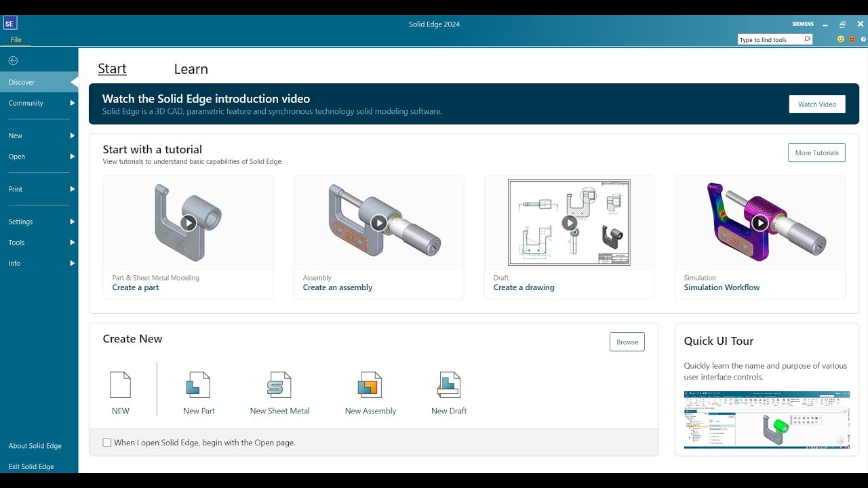
Task: Select the Start tab
Action: point(112,69)
